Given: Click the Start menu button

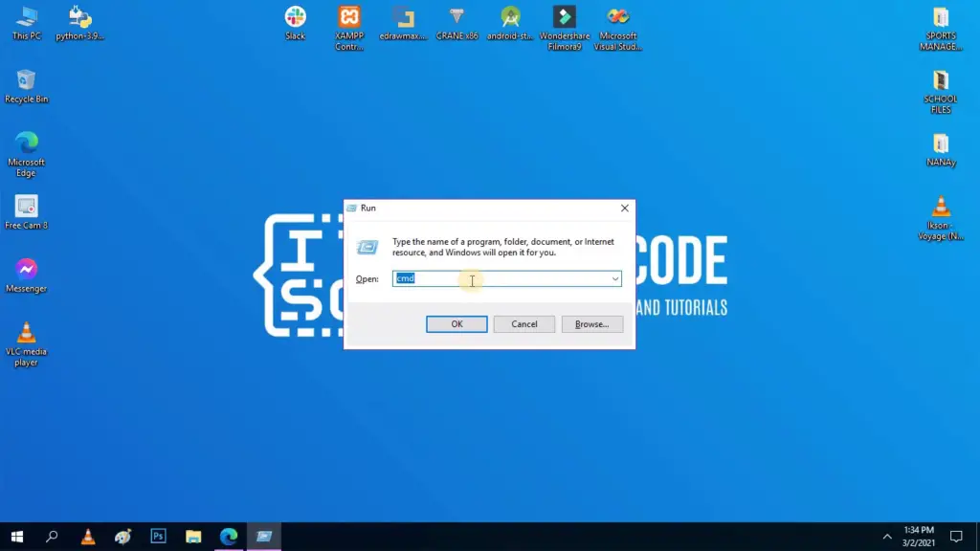Looking at the screenshot, I should [x=16, y=536].
